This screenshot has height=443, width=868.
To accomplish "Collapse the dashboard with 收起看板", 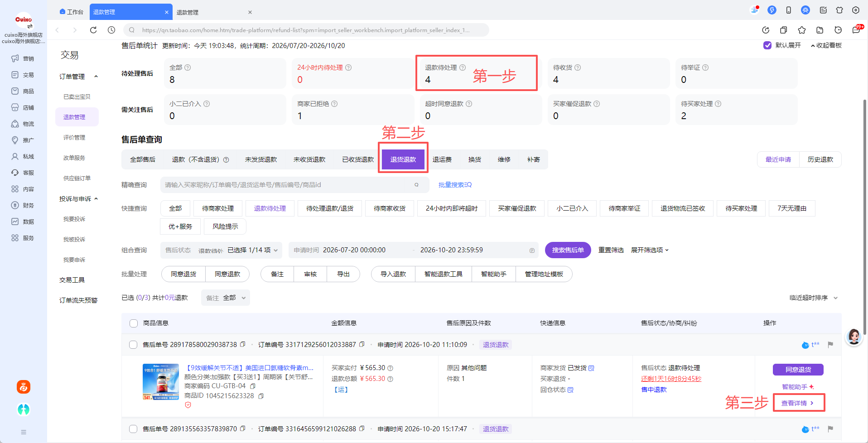I will [x=826, y=45].
